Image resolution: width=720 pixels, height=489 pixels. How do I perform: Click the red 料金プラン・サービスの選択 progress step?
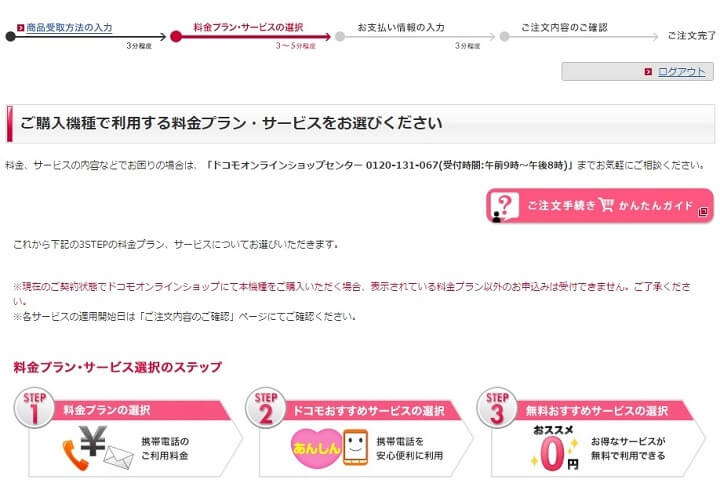248,28
